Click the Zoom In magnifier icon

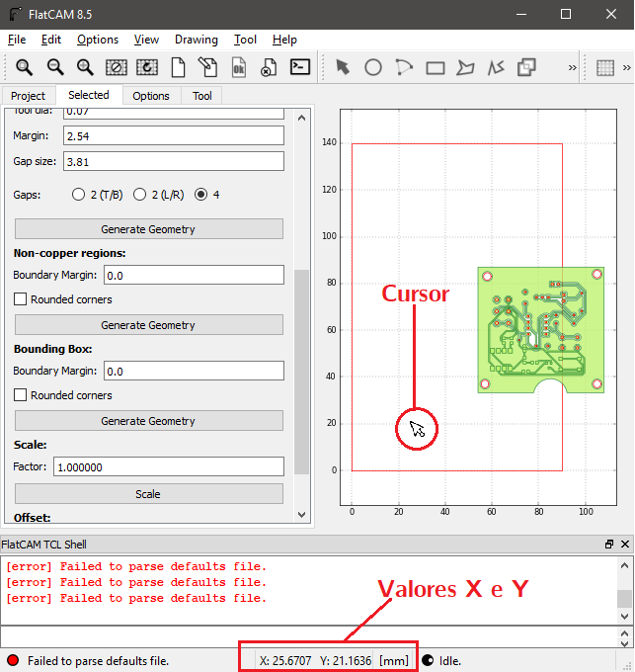click(x=85, y=67)
